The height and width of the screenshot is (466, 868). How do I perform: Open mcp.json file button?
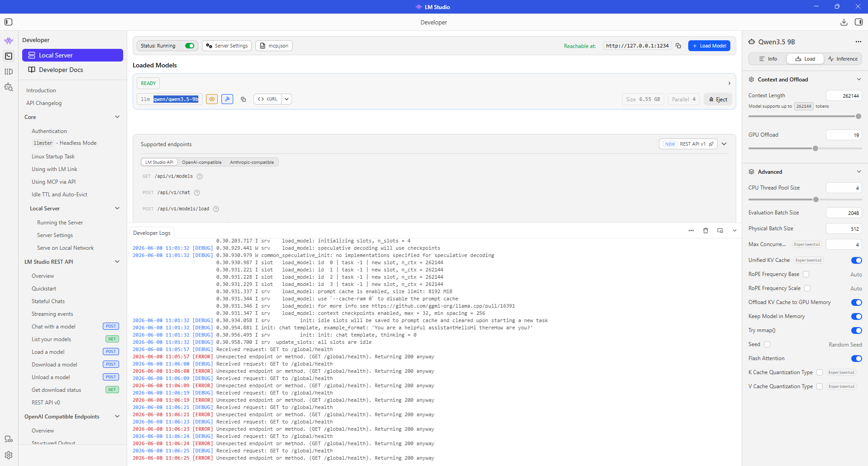pyautogui.click(x=274, y=46)
